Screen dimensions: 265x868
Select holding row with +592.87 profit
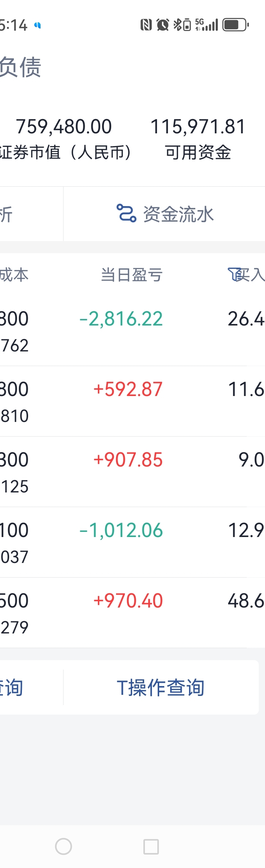132,401
